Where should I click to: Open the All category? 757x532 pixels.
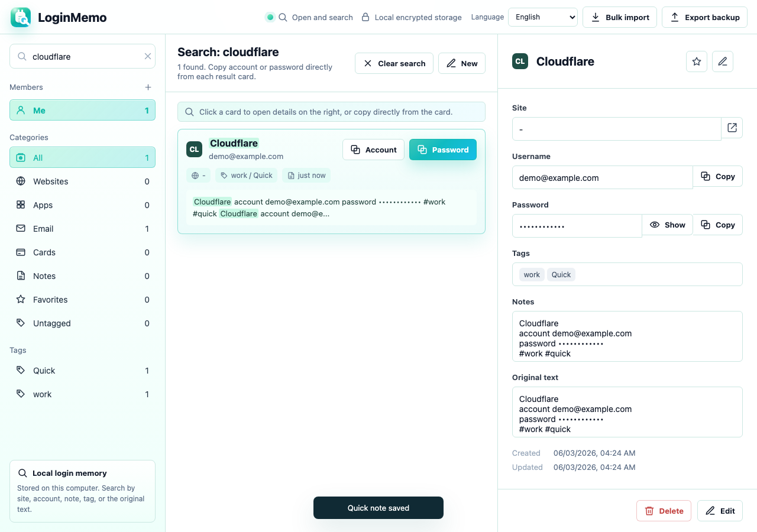[82, 157]
